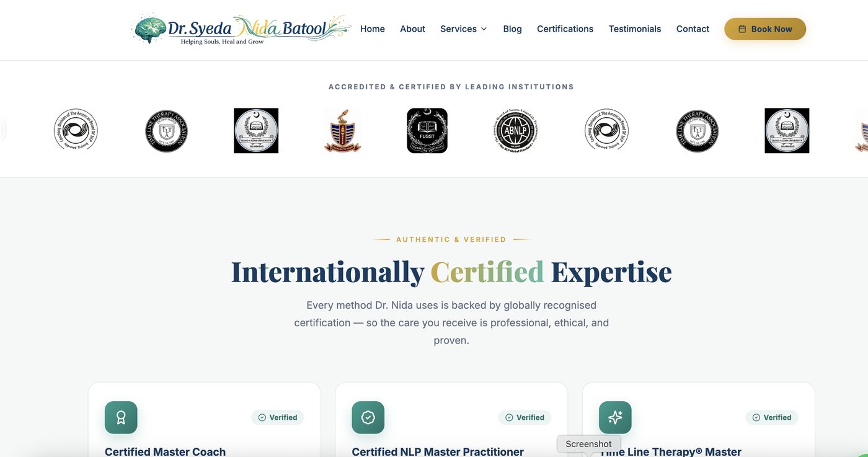Click the American Board of NLP logo right of ABNLP
Screen dimensions: 868x457
click(x=607, y=130)
